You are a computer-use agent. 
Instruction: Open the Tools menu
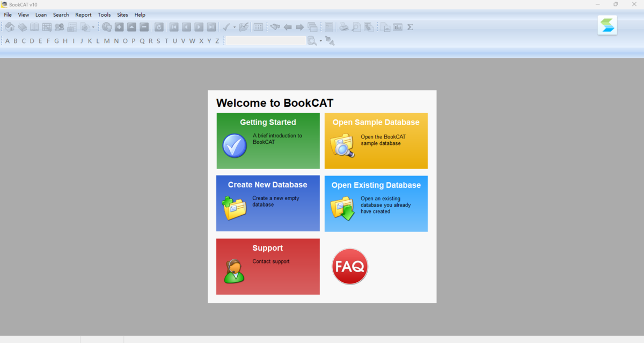[104, 15]
